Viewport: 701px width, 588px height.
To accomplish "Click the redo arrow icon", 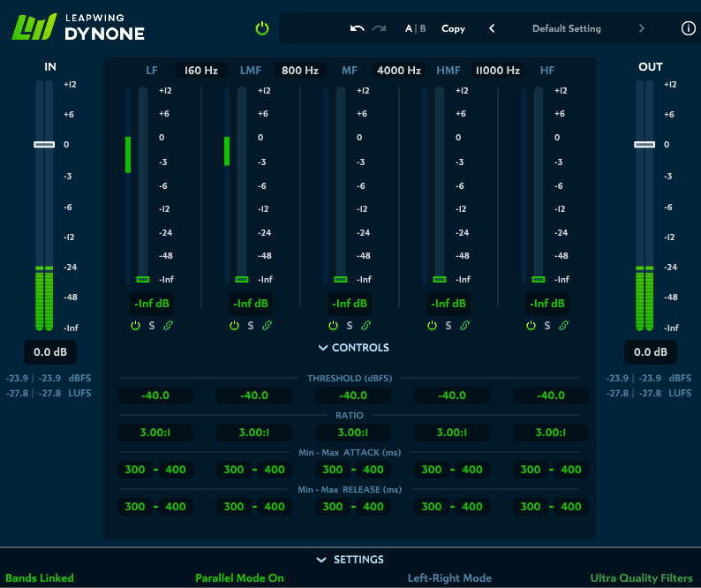I will tap(379, 28).
